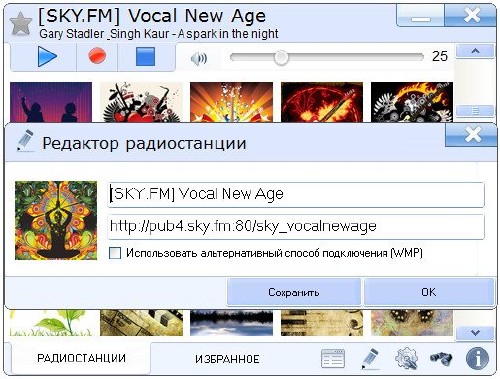Screen dimensions: 500x379
Task: Open station editor via bottom pencil icon
Action: coord(370,358)
